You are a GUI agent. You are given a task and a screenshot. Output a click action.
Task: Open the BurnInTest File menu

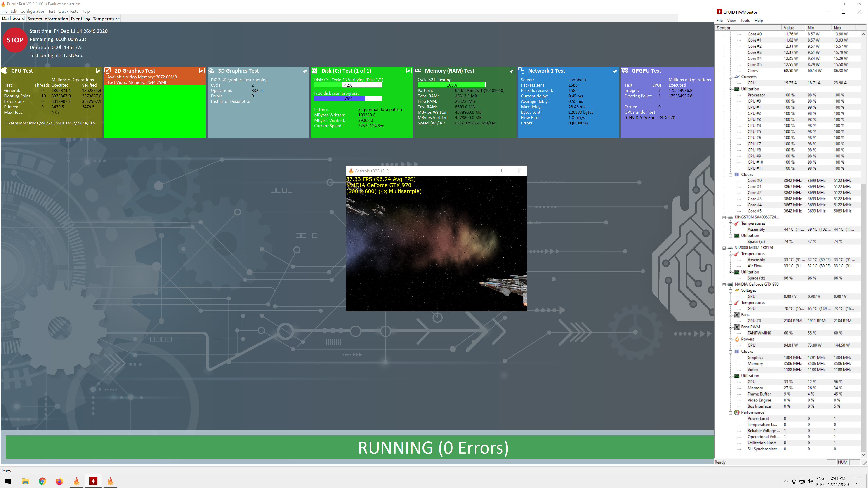tap(4, 11)
